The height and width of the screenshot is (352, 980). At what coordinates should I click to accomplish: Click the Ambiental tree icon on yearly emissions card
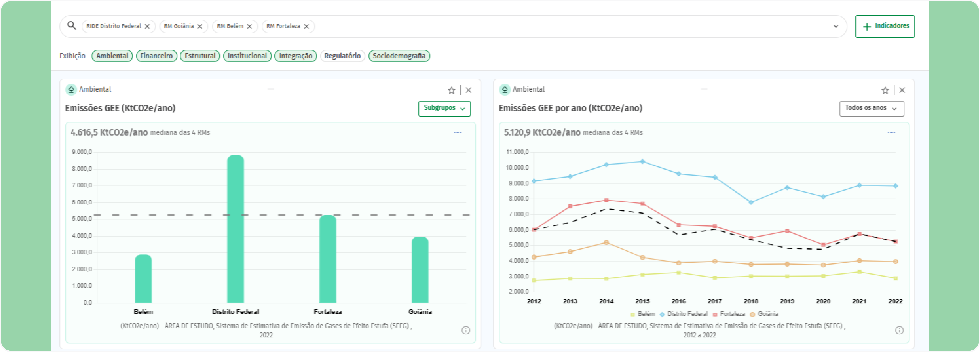[x=504, y=90]
